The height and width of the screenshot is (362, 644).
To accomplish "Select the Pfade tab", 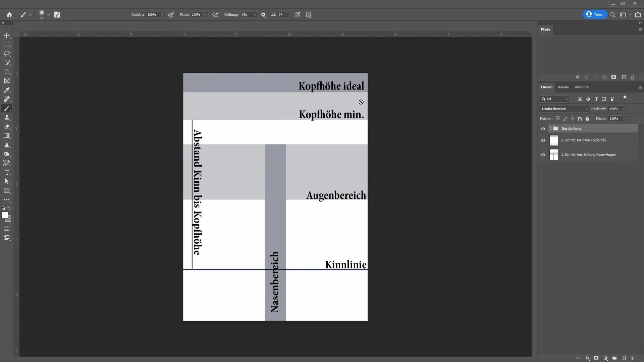I will click(x=545, y=29).
